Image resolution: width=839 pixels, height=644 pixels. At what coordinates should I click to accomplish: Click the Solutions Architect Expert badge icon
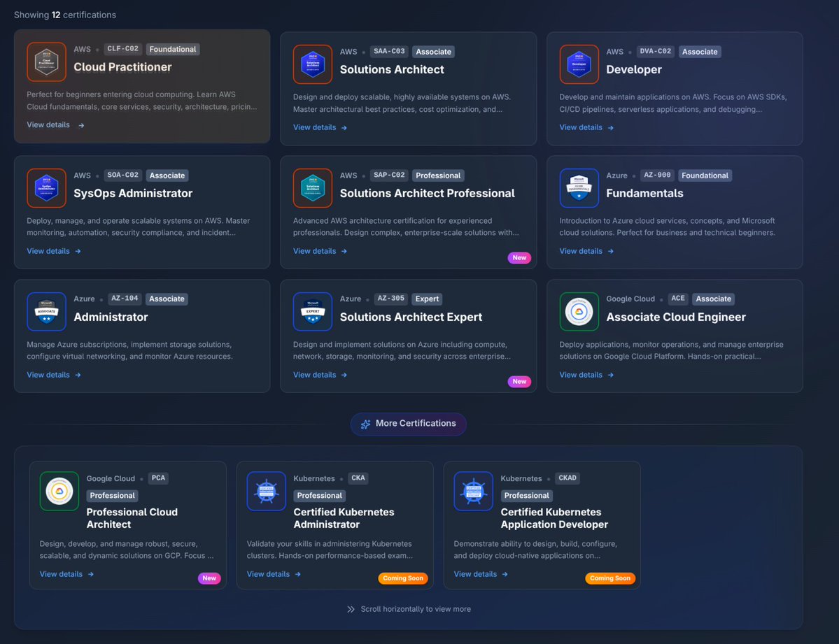(x=313, y=312)
